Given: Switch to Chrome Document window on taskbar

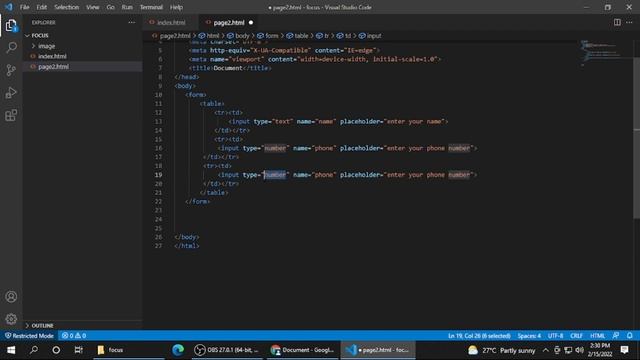Looking at the screenshot, I should (302, 350).
